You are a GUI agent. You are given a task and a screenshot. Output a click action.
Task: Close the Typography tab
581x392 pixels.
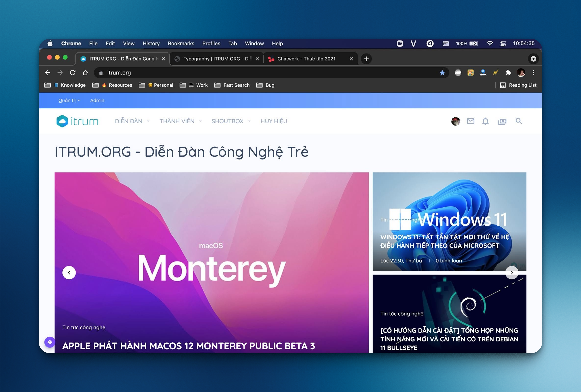(257, 59)
